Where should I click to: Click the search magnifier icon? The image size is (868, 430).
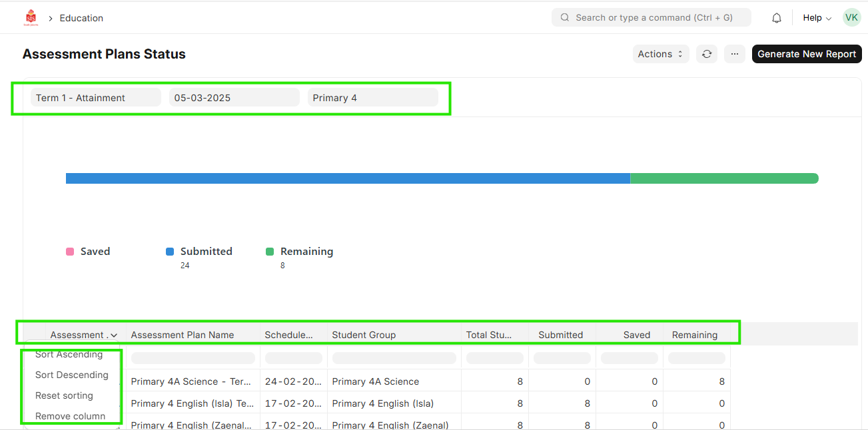[x=565, y=18]
